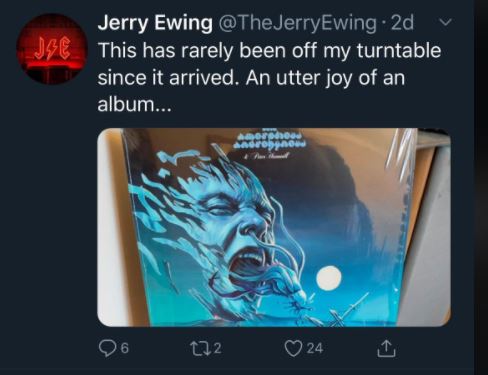The width and height of the screenshot is (488, 375).
Task: Click the retweet count 2
Action: pos(217,349)
